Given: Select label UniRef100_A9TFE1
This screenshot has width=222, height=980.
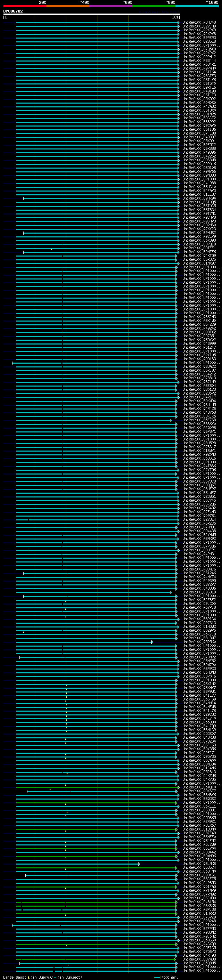Looking at the screenshot, I should (x=199, y=248).
